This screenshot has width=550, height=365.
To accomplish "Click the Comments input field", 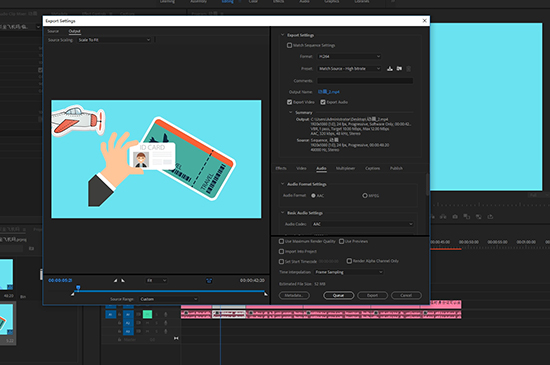I will (x=365, y=81).
